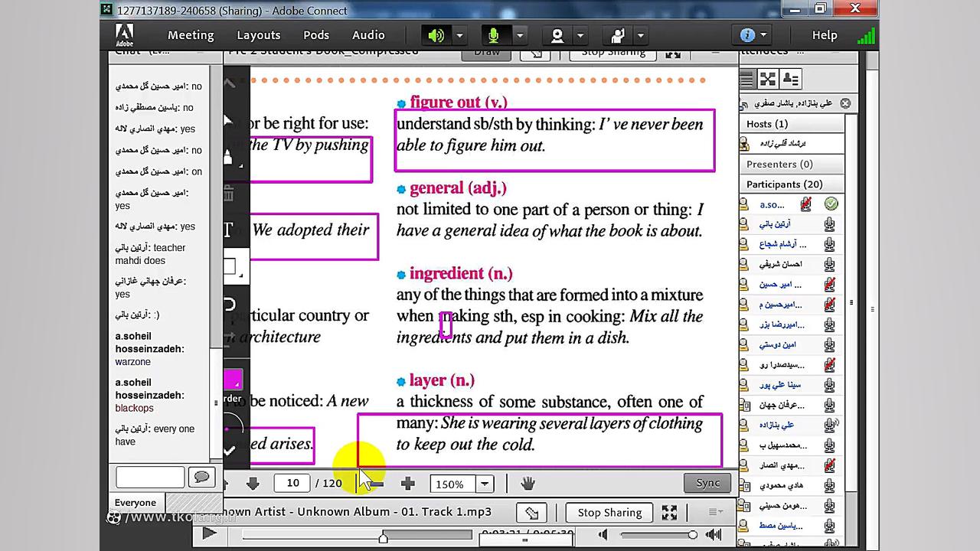Switch to attendee list view
Image resolution: width=980 pixels, height=551 pixels.
click(x=746, y=79)
